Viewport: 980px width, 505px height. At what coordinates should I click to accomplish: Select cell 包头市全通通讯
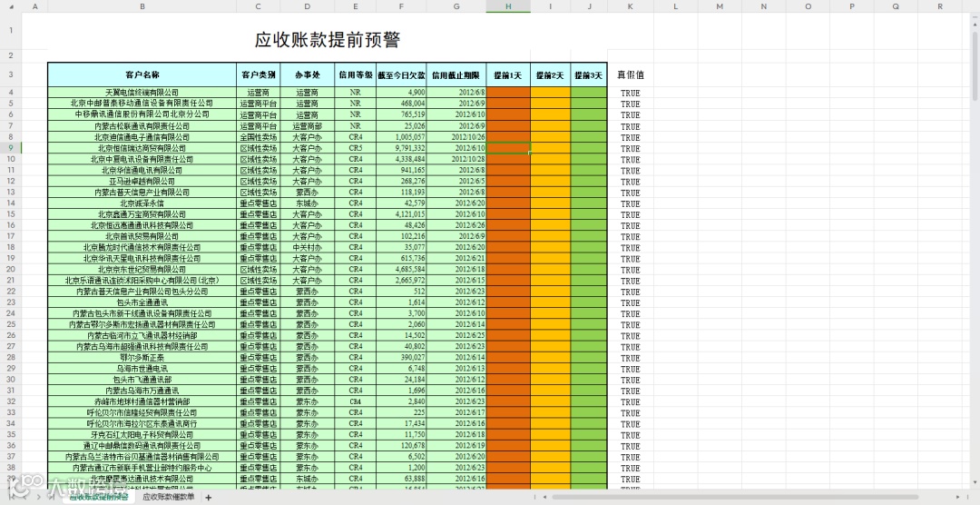click(x=142, y=302)
